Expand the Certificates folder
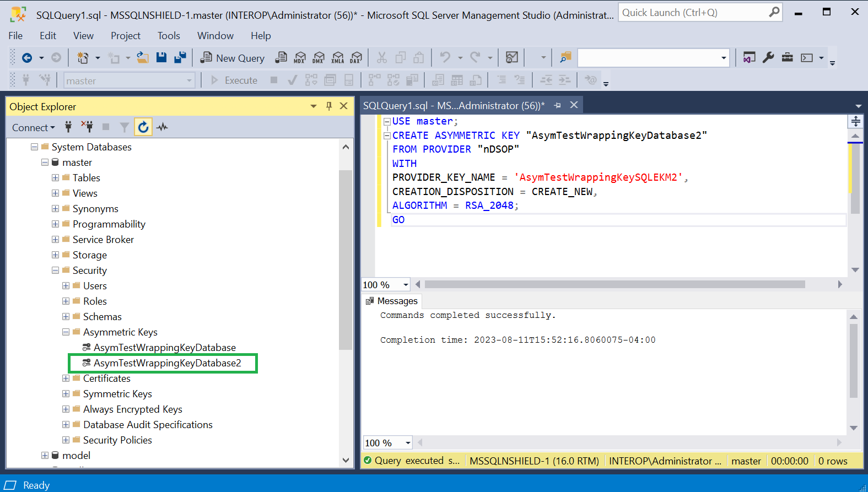This screenshot has height=492, width=868. tap(66, 379)
